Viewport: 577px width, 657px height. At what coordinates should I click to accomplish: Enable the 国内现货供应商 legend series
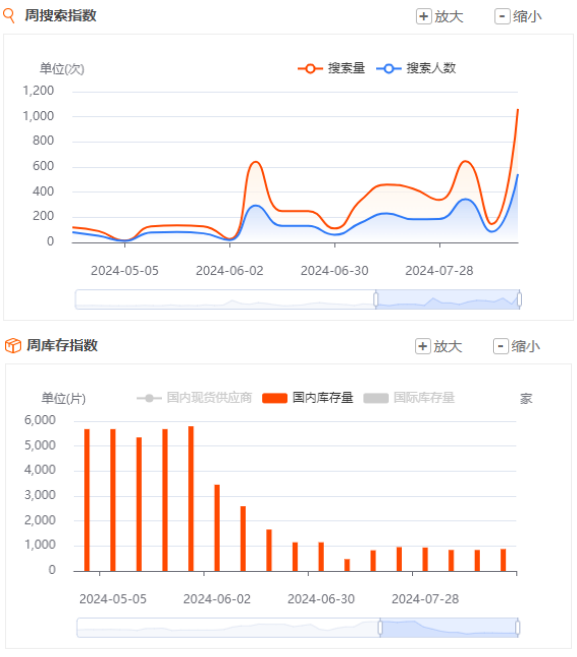[194, 398]
